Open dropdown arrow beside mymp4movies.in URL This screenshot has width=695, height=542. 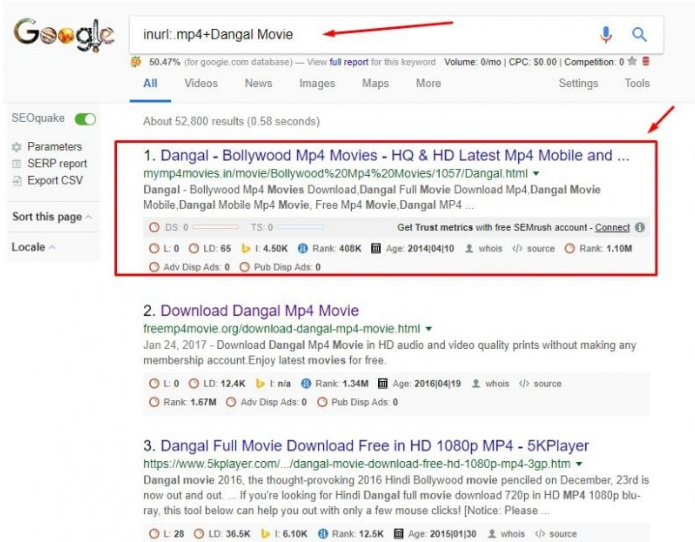(x=536, y=173)
